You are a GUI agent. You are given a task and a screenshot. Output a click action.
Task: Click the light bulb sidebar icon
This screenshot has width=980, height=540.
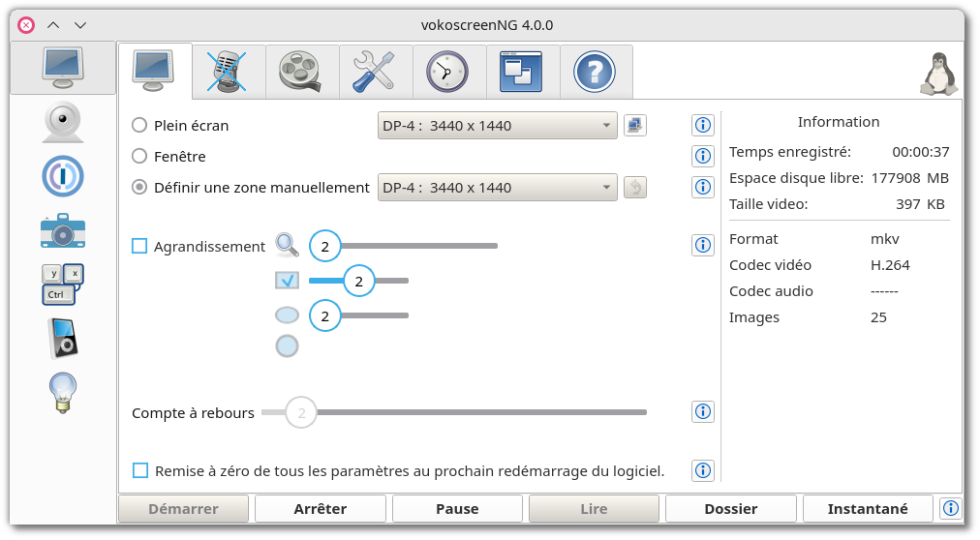63,393
